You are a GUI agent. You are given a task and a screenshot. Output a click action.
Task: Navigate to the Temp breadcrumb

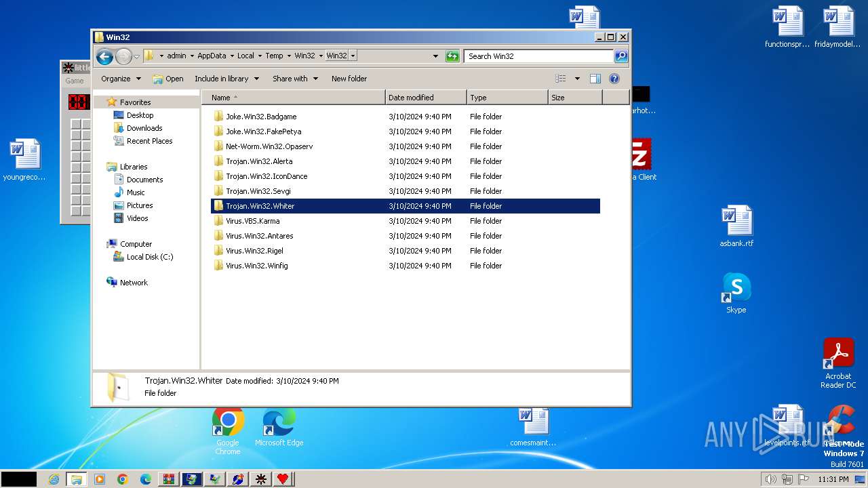pyautogui.click(x=274, y=56)
